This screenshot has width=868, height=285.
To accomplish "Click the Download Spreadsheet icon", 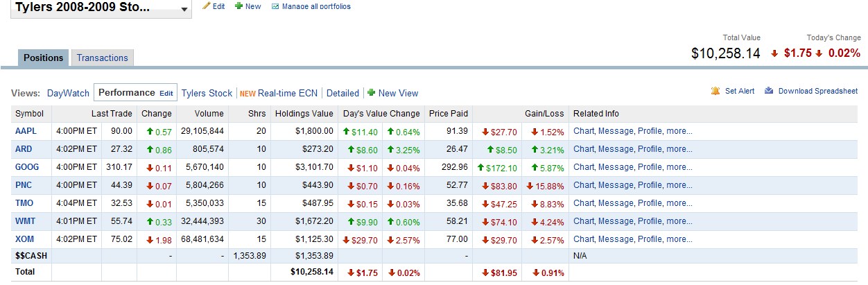I will (769, 91).
